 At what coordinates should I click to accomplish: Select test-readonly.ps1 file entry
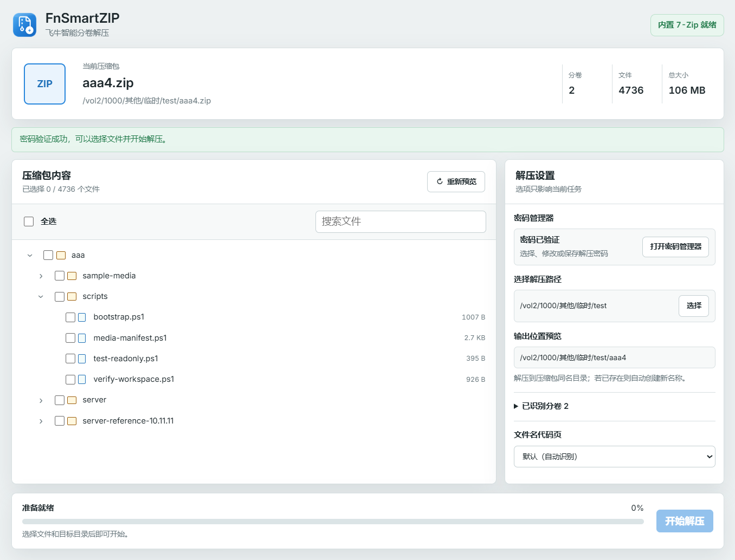[126, 359]
